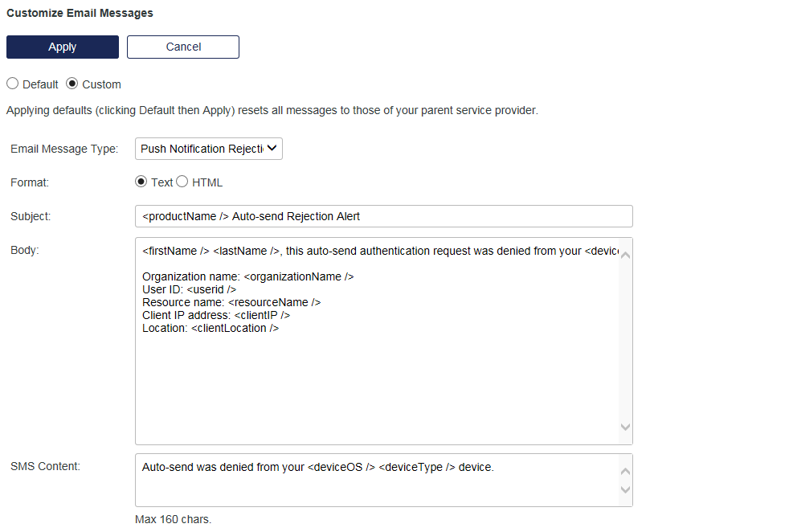Click the SMS Content scroll up arrow

[625, 472]
